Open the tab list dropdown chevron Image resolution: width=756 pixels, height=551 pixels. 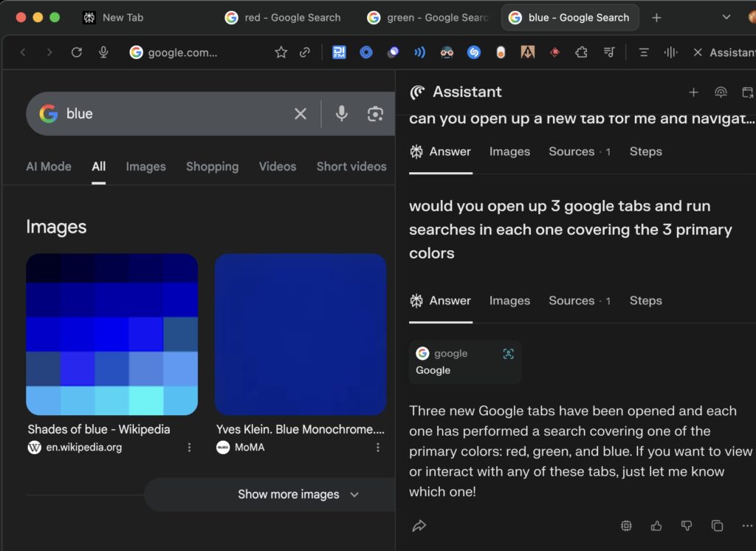tap(726, 18)
